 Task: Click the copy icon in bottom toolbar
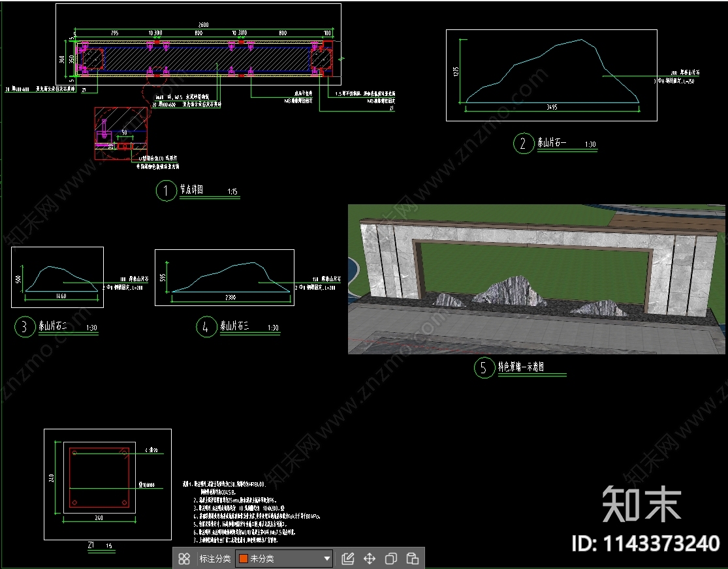391,559
